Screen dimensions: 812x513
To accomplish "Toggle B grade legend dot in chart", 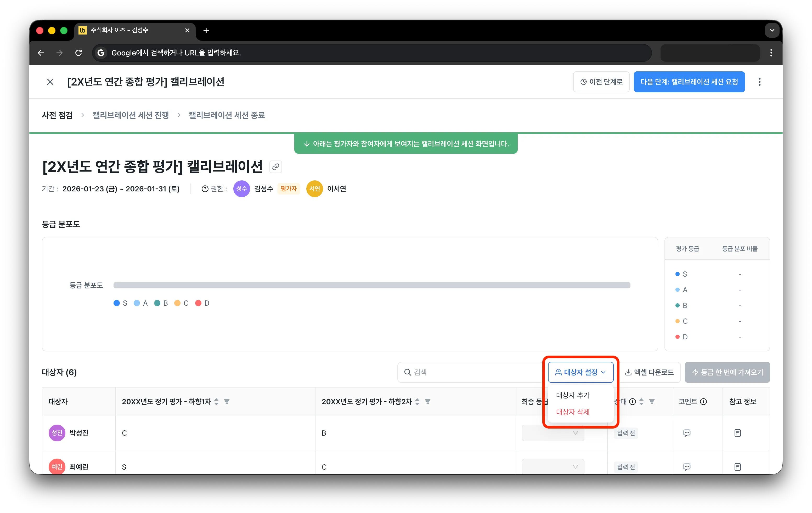I will point(157,303).
